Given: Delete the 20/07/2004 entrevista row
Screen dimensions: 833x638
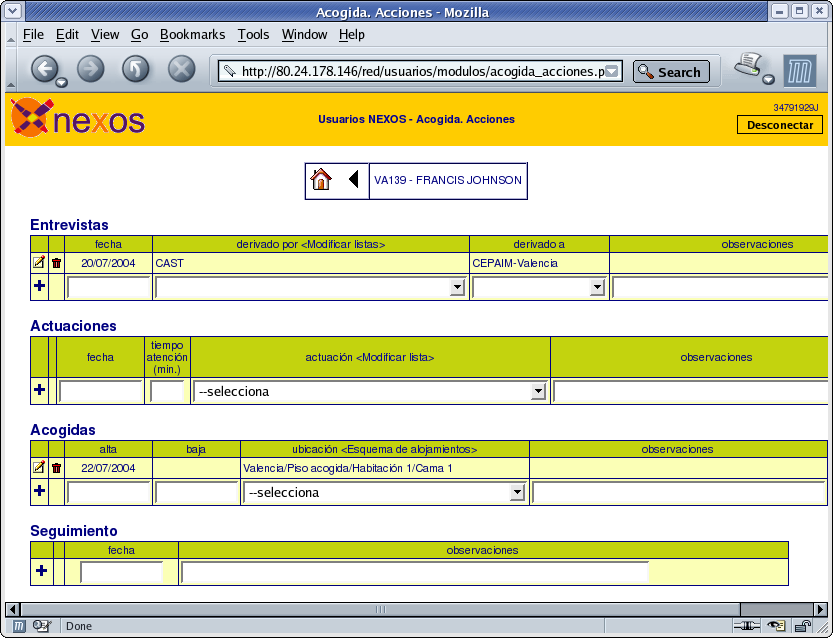Looking at the screenshot, I should click(56, 262).
